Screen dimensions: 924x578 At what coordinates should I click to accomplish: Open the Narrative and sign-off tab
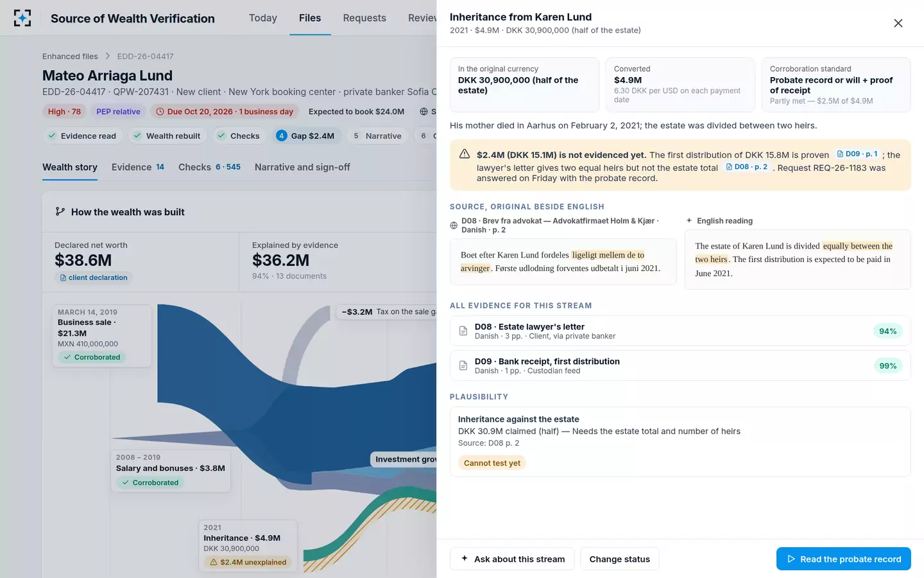(x=302, y=167)
